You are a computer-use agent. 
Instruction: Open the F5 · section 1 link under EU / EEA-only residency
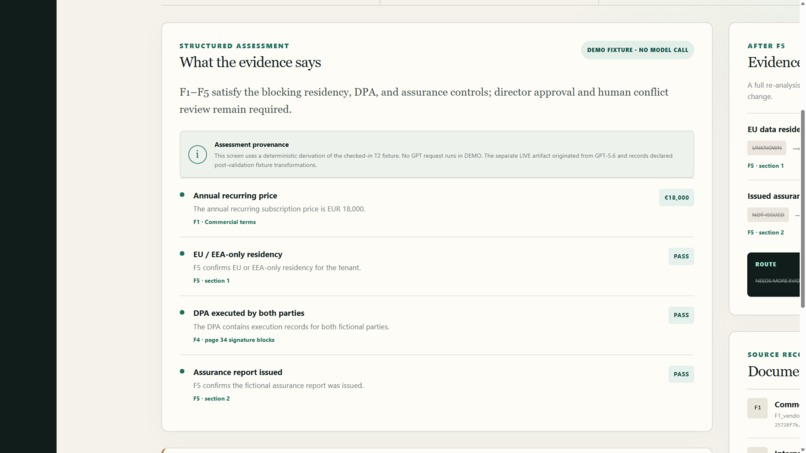(x=211, y=281)
